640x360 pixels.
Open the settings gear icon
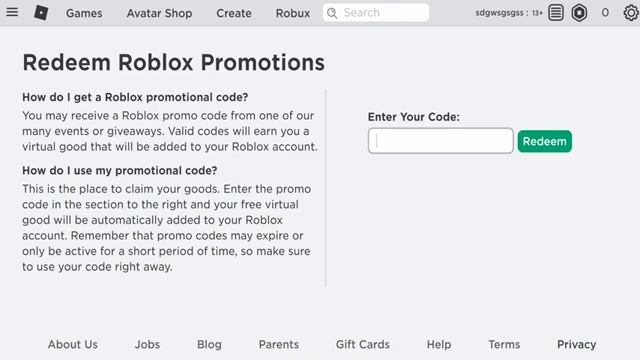tap(631, 13)
